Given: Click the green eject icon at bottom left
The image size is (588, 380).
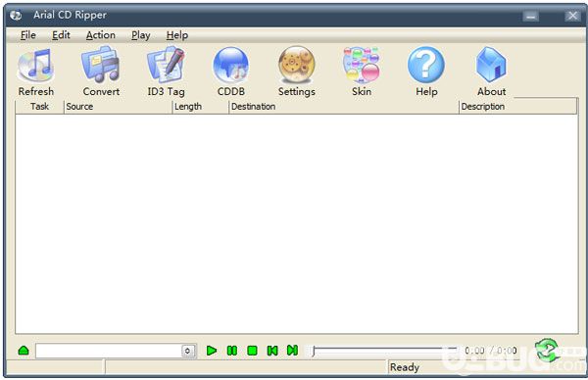Looking at the screenshot, I should pyautogui.click(x=24, y=351).
